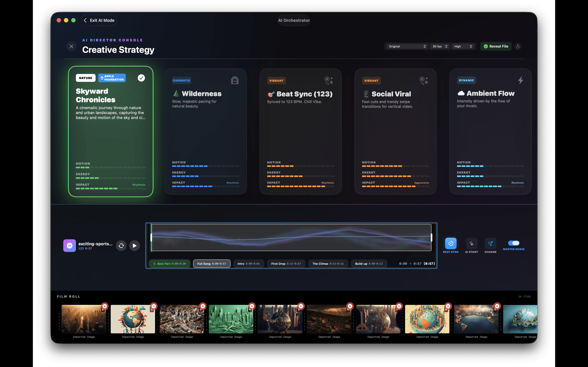
Task: Click the lightning icon on Ambient Flow card
Action: (x=521, y=80)
